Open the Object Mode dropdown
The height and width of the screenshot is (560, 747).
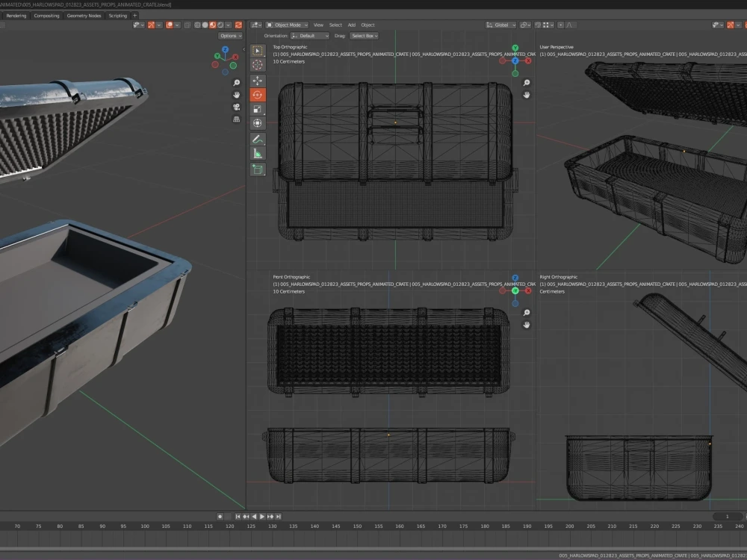288,25
